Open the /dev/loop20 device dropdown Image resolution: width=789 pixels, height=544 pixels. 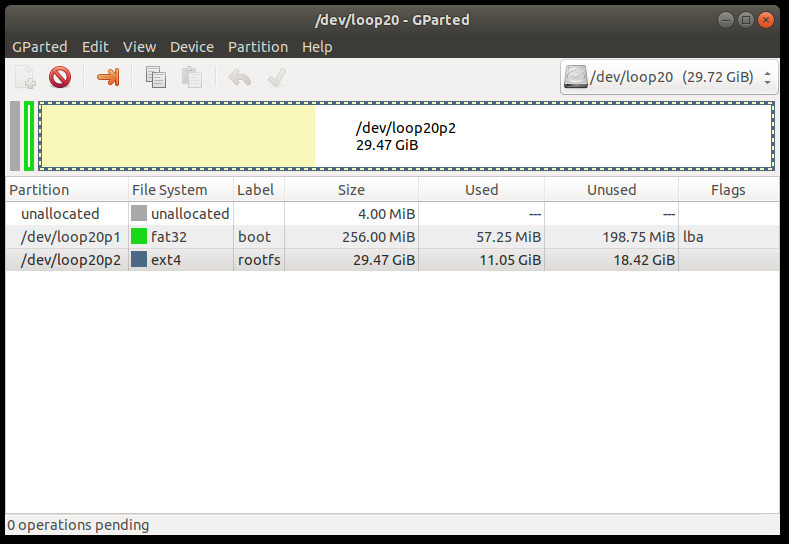click(669, 77)
